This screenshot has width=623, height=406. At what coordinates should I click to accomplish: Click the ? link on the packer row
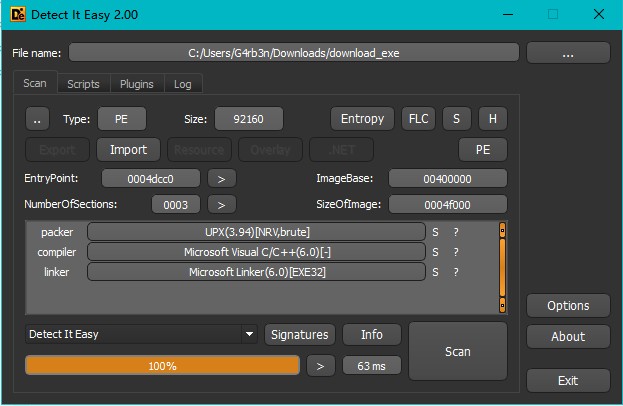coord(456,232)
